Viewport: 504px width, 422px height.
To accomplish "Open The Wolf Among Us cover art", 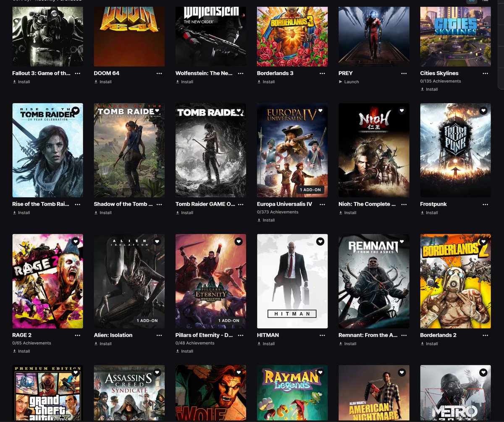I will pyautogui.click(x=211, y=393).
